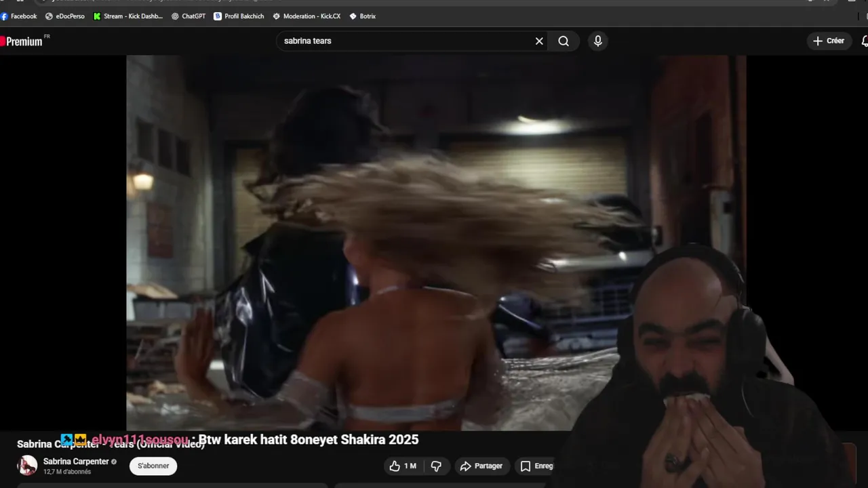The height and width of the screenshot is (488, 868).
Task: Open the Facebook bookmark
Action: (x=19, y=16)
